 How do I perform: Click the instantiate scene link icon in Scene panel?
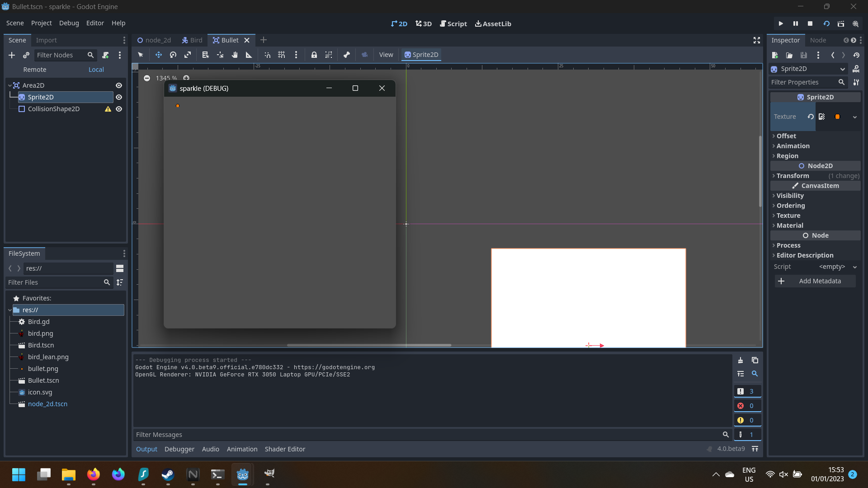click(26, 55)
